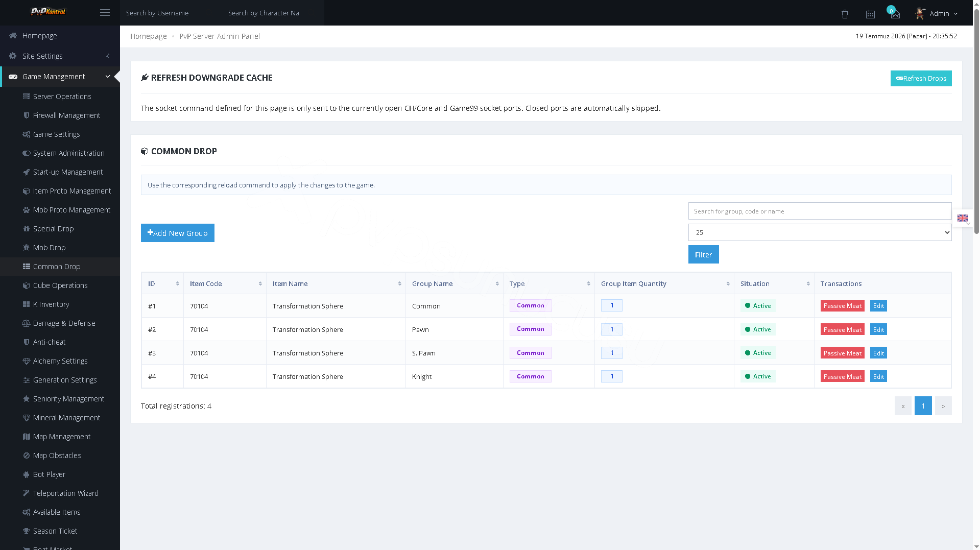Screen dimensions: 980x550
Task: Open the 25 rows per page dropdown
Action: pyautogui.click(x=820, y=232)
